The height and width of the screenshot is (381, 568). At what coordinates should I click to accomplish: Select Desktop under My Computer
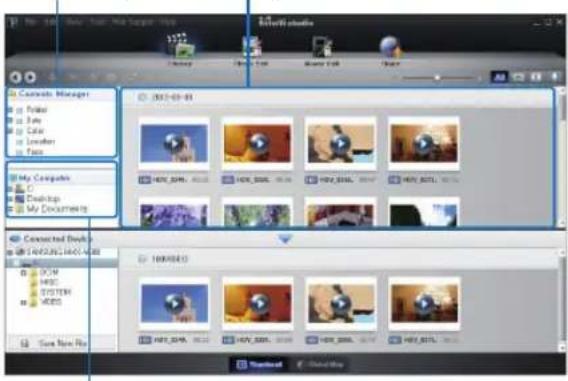click(43, 198)
